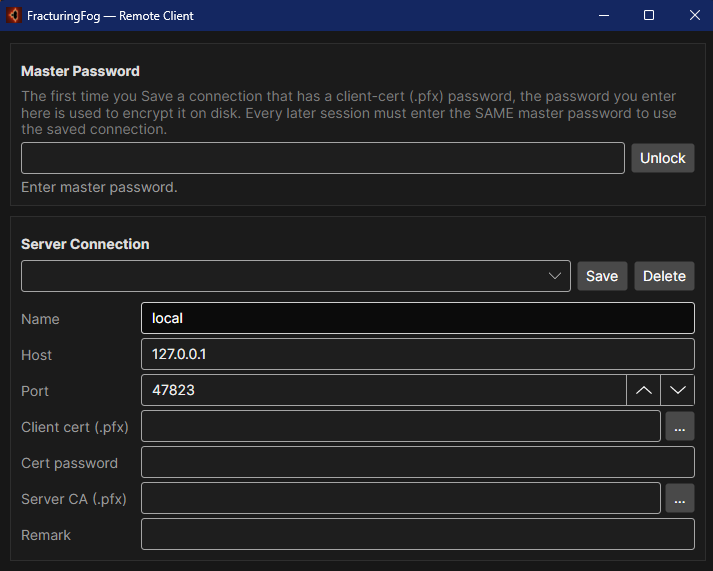Click the 'Server Connection' heading
Image resolution: width=713 pixels, height=571 pixels.
click(x=85, y=244)
